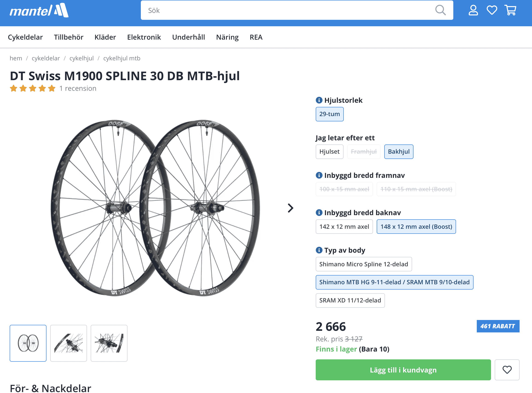Select the Hjulset option
The image size is (532, 393).
coord(329,152)
